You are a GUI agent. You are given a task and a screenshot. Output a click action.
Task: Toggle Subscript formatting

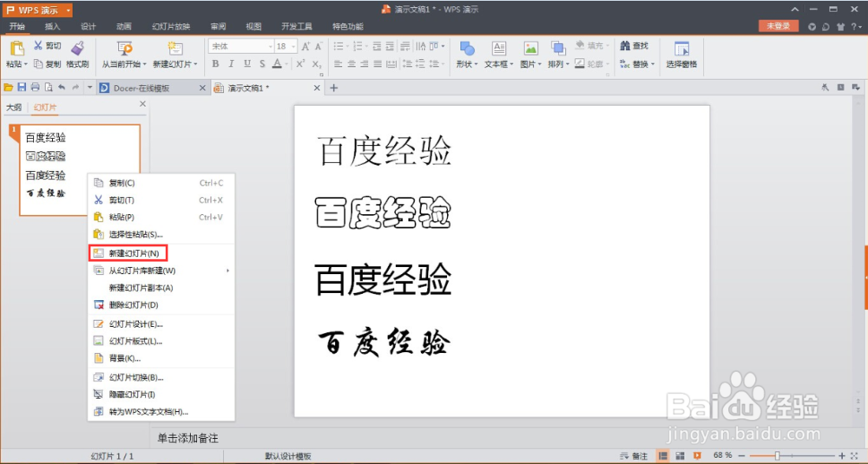click(317, 64)
